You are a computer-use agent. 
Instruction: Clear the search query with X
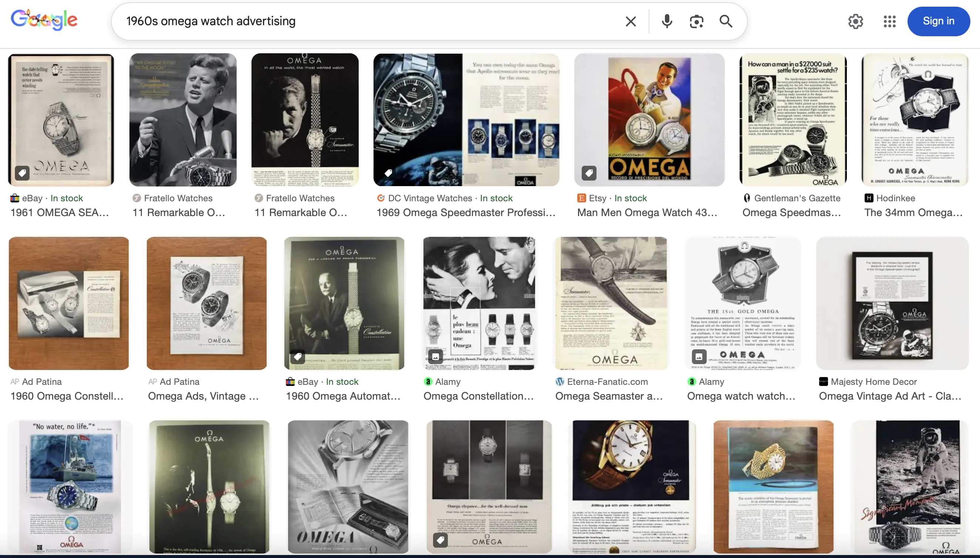631,21
